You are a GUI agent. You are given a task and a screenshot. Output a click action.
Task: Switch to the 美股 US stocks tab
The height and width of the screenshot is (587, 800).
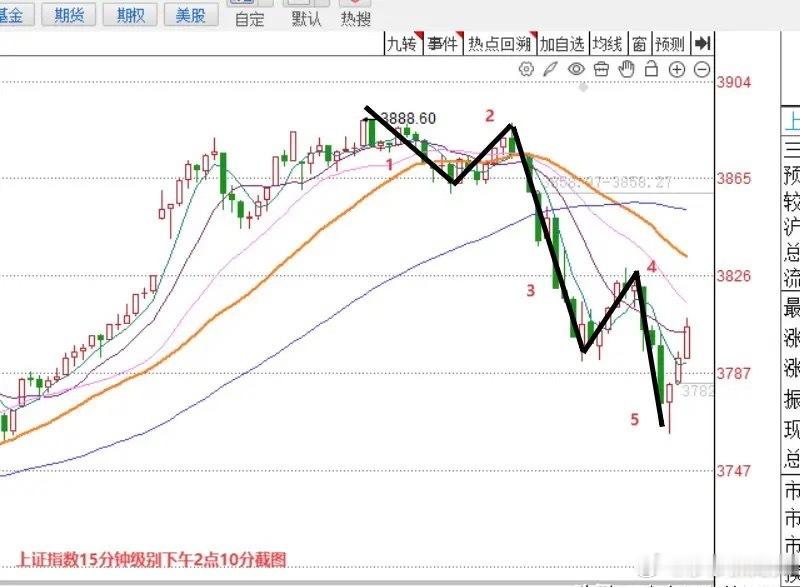[191, 15]
